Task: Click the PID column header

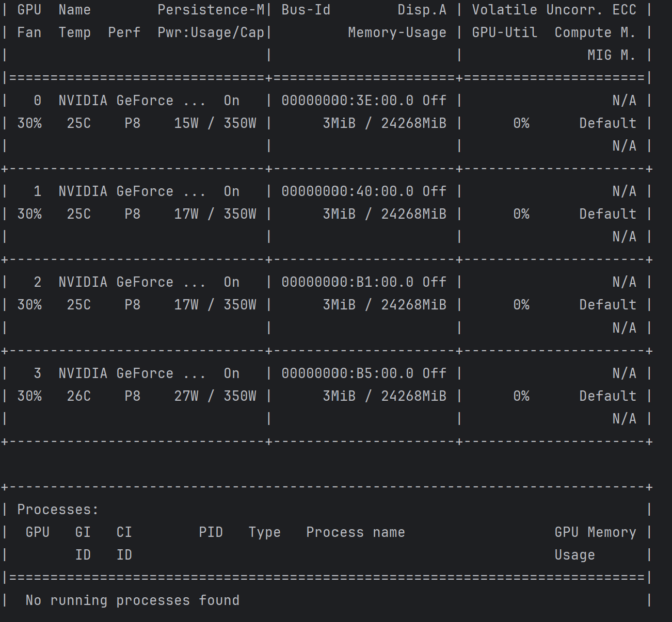Action: pyautogui.click(x=211, y=532)
